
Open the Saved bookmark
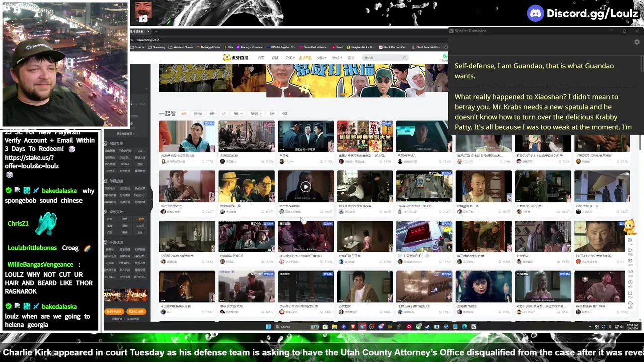click(x=338, y=47)
